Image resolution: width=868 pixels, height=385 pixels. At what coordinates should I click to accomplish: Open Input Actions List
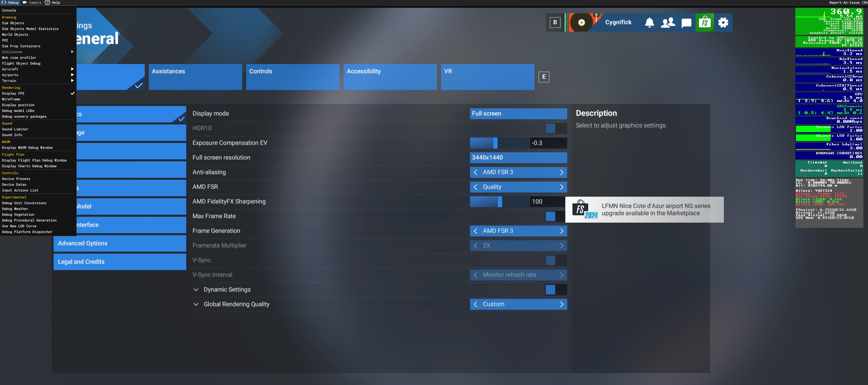click(38, 190)
